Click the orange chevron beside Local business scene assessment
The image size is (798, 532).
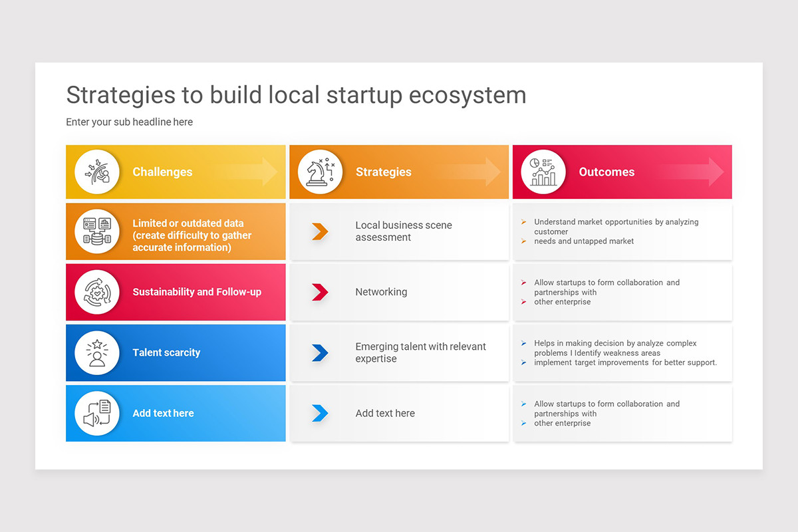320,231
